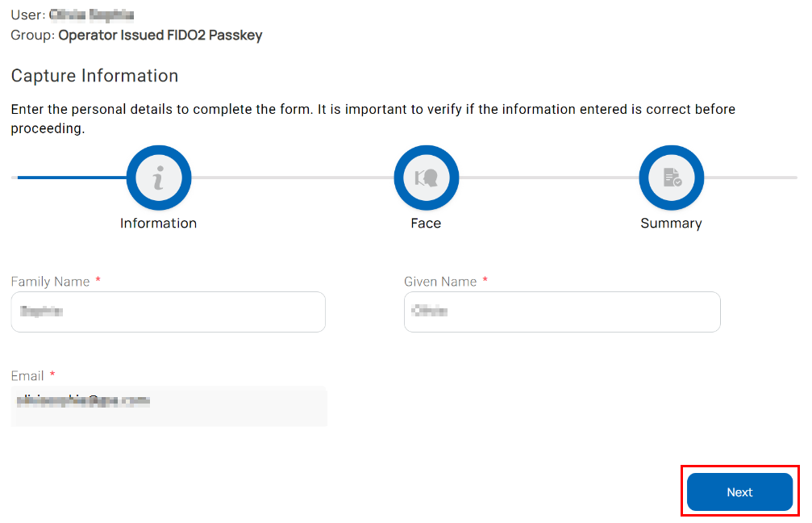This screenshot has width=812, height=523.
Task: Select the Email input field
Action: pos(168,406)
